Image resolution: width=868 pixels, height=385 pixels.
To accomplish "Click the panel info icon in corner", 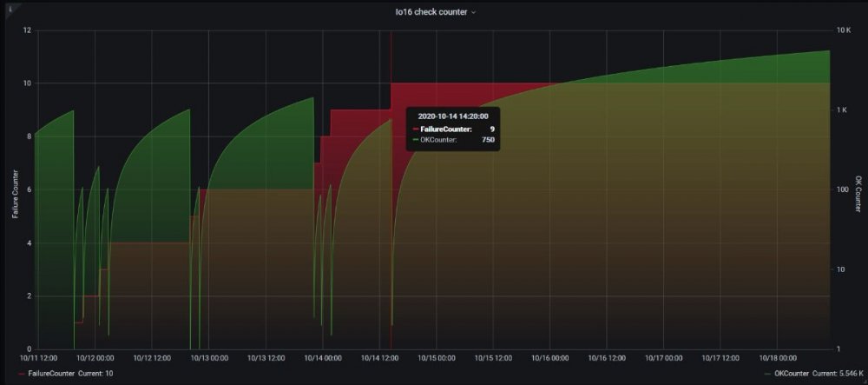I will (x=9, y=10).
